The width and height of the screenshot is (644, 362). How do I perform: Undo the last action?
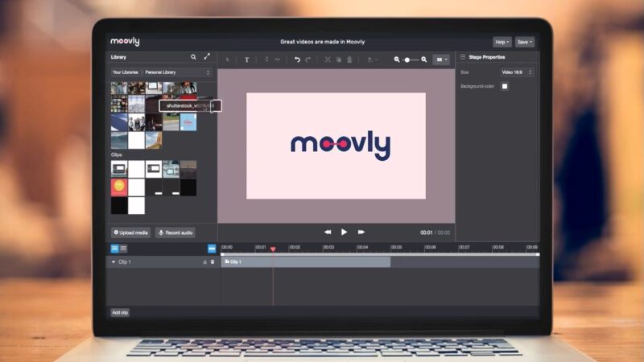(297, 60)
